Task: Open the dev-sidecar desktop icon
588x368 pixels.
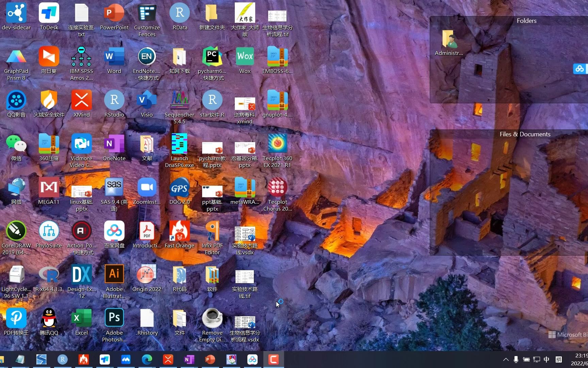Action: (x=16, y=17)
